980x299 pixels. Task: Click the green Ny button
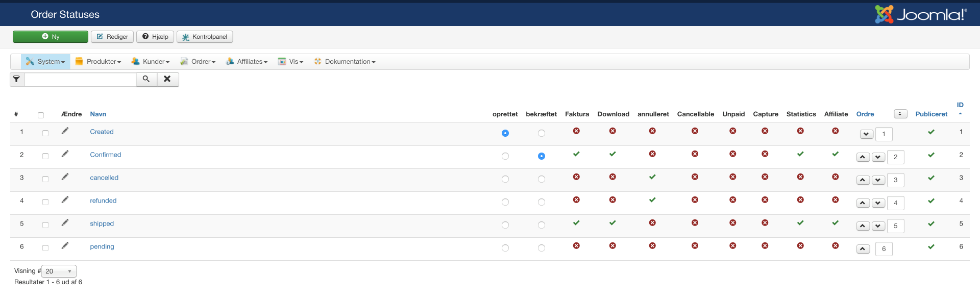[51, 37]
